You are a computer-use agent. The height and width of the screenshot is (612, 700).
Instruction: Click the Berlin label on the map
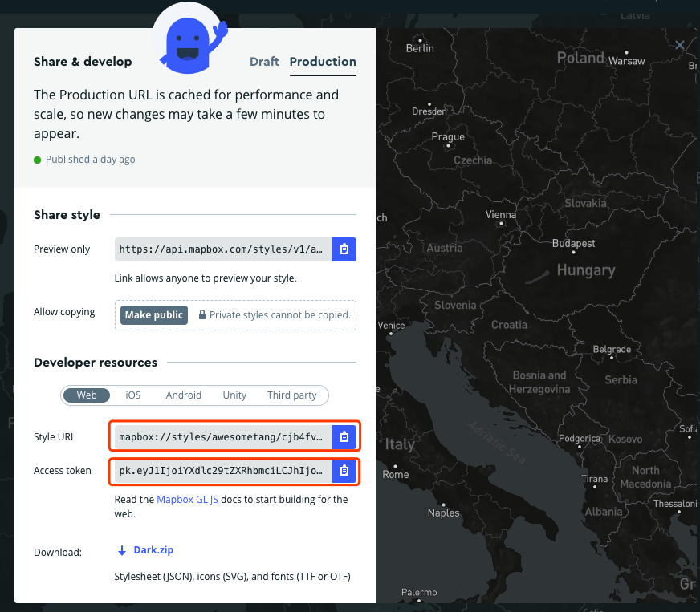(420, 48)
